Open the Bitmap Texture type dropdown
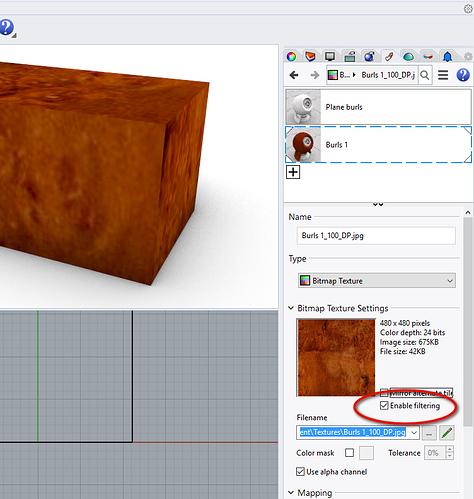The image size is (474, 499). tap(376, 281)
